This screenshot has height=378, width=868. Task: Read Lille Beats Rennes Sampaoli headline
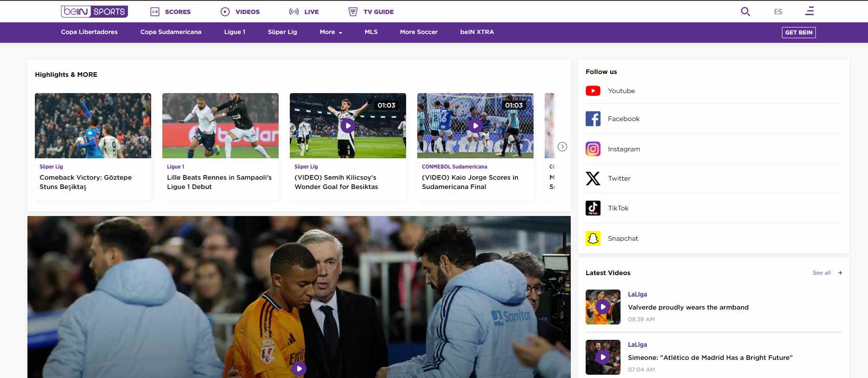coord(219,182)
